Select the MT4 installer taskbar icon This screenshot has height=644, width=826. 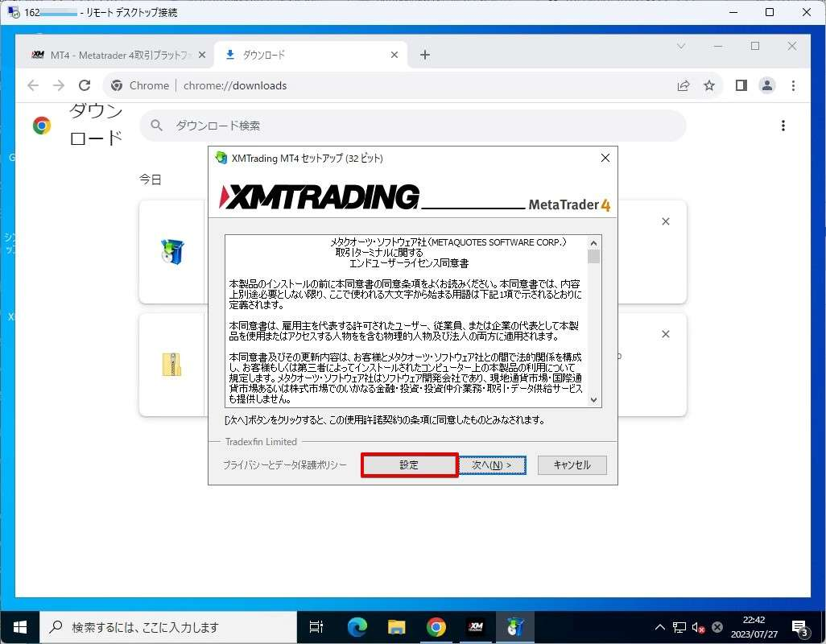(514, 627)
